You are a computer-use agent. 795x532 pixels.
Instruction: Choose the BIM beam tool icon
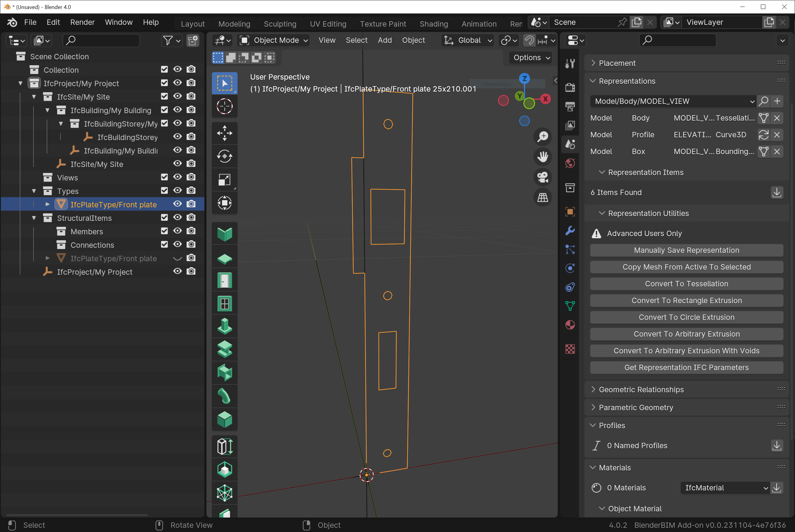tap(224, 349)
